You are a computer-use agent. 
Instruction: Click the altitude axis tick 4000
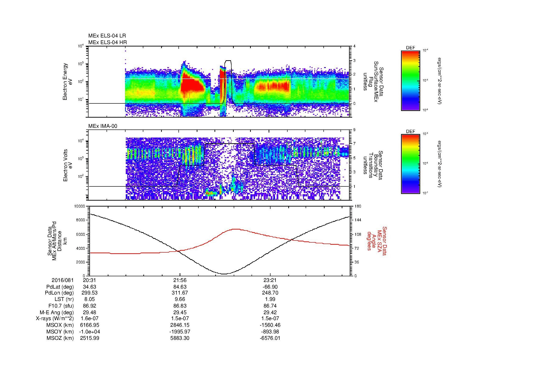[81, 248]
